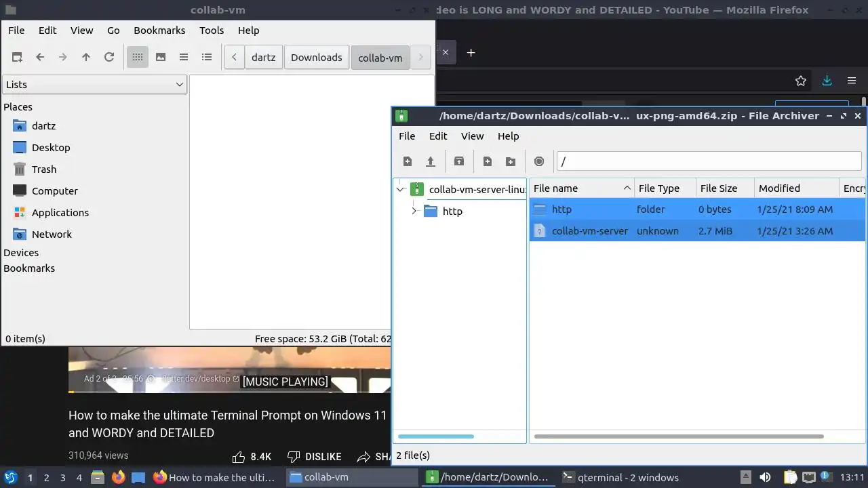
Task: Collapse collab-vm-server-linux tree root
Action: click(400, 190)
